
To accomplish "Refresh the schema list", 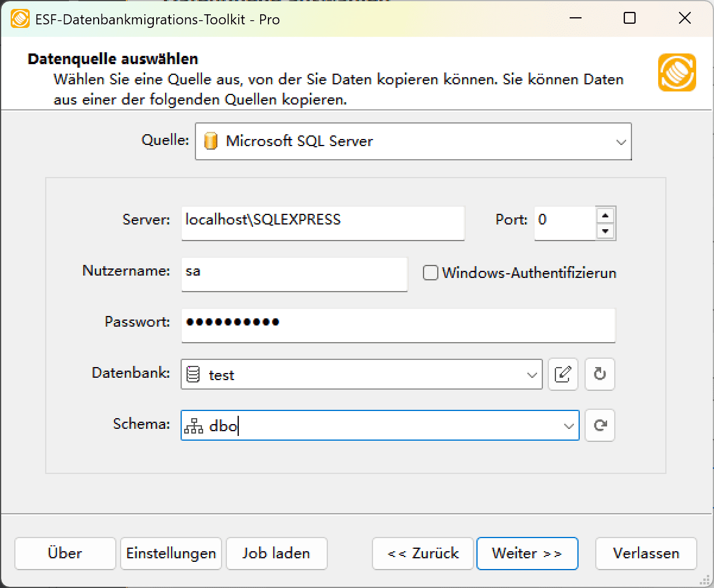I will pos(599,425).
